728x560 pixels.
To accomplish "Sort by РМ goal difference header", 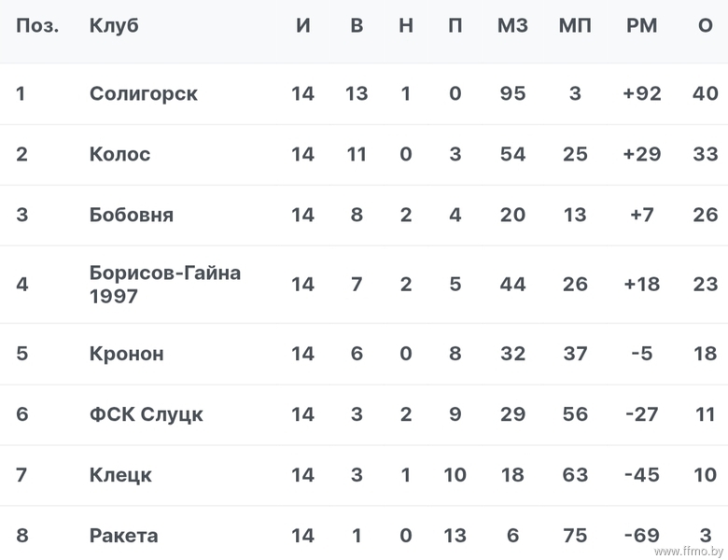I will (x=642, y=25).
